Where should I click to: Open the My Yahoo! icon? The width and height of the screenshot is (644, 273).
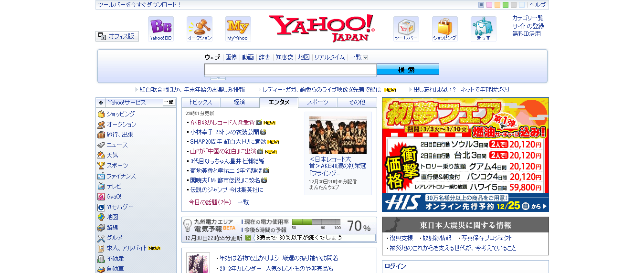click(238, 29)
